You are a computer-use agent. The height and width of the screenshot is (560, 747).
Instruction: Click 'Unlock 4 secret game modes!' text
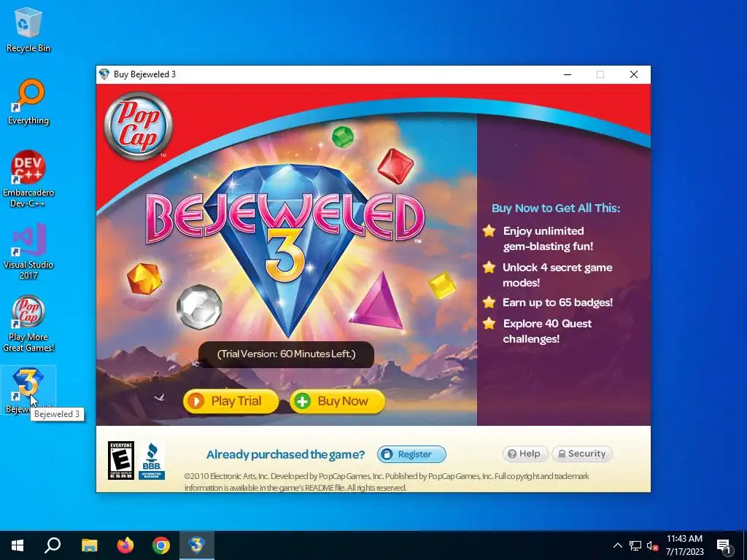[x=557, y=275]
